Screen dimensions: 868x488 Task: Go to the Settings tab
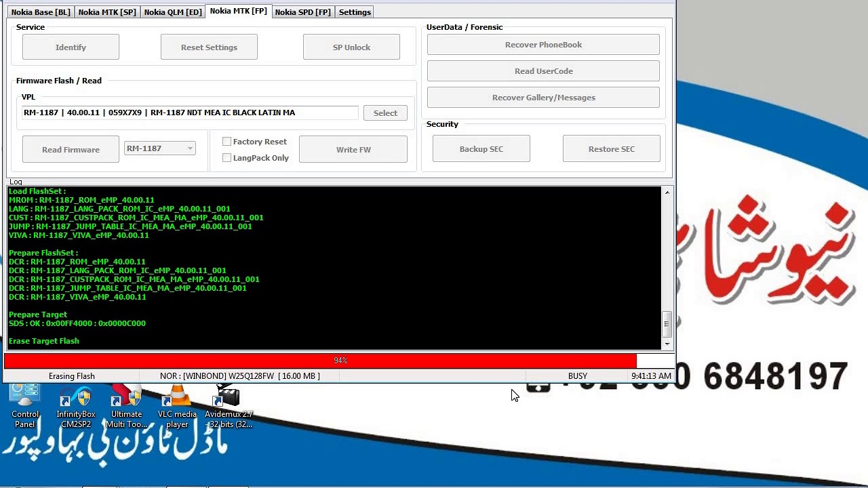tap(355, 12)
